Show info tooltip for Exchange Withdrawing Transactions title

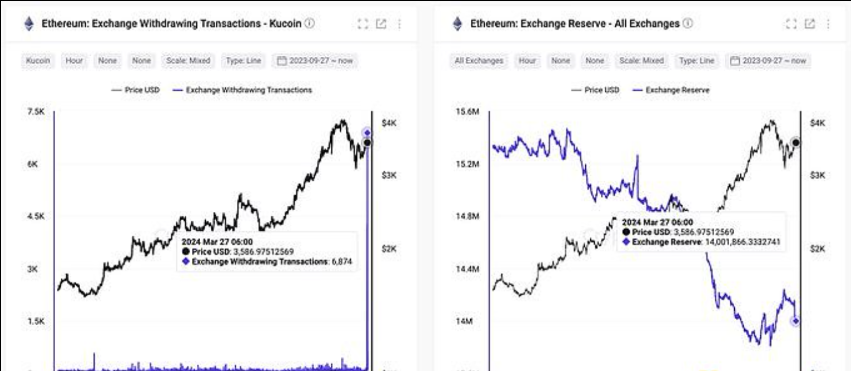pos(309,23)
